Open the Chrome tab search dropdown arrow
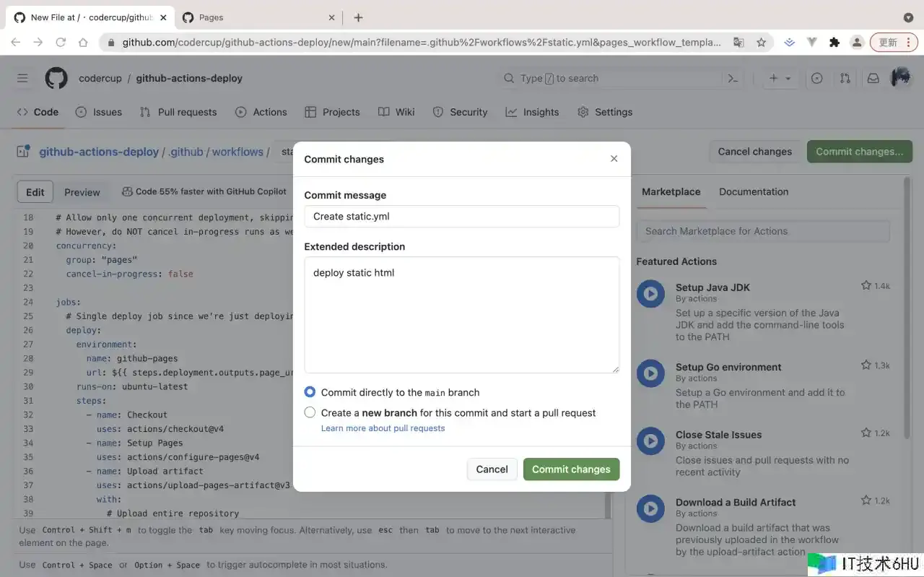This screenshot has height=577, width=924. click(908, 17)
